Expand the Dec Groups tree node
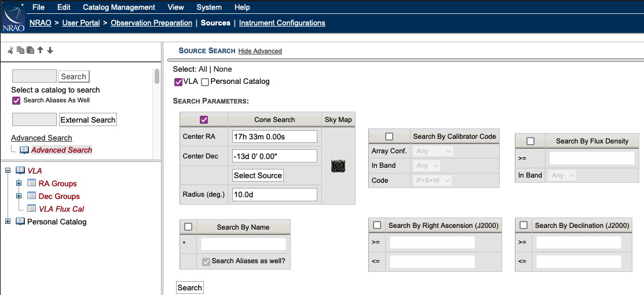 click(19, 196)
